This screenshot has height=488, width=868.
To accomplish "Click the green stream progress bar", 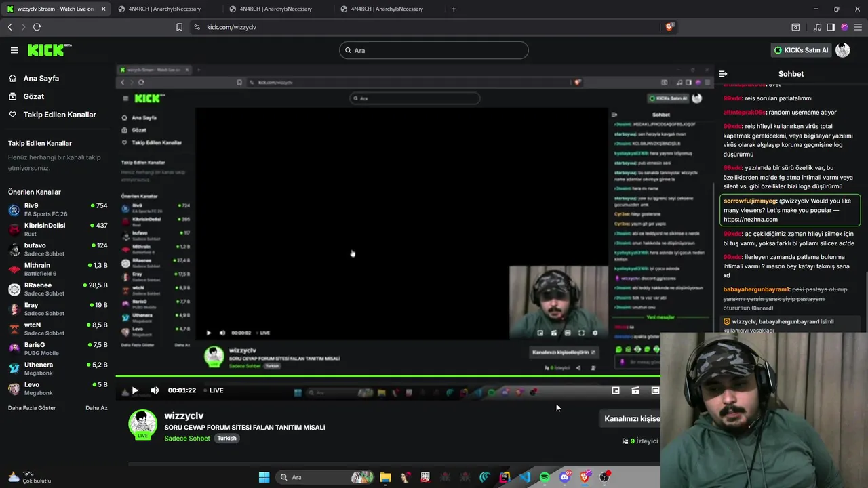I will coord(388,375).
